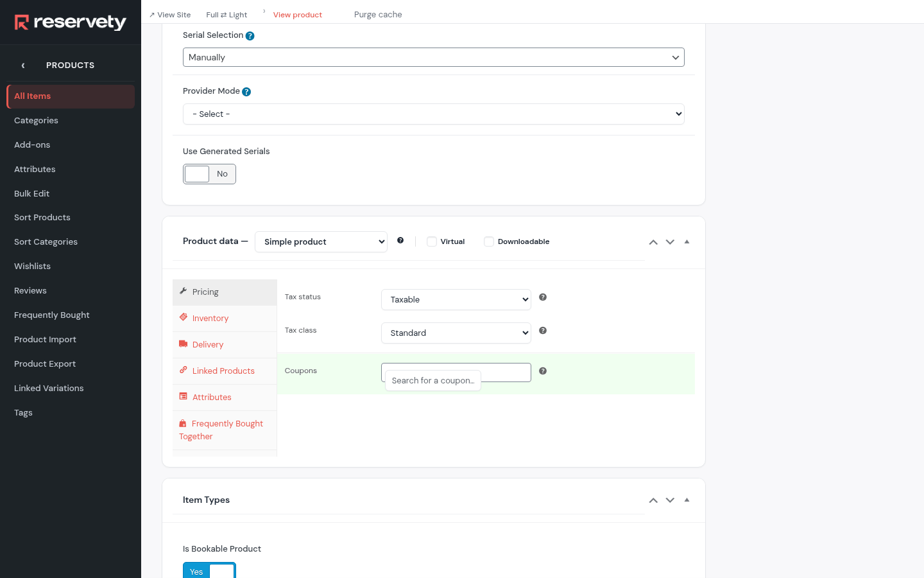Image resolution: width=924 pixels, height=578 pixels.
Task: Check the Downloadable checkbox
Action: pos(489,241)
